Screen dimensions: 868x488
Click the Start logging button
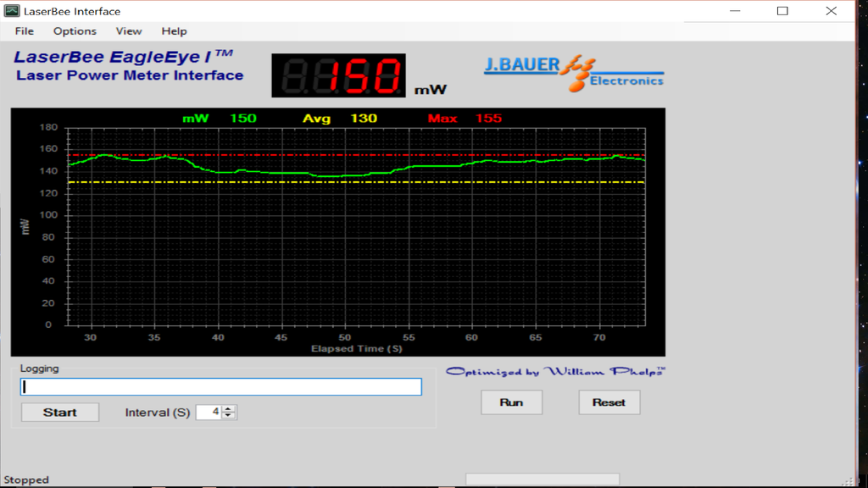click(60, 413)
